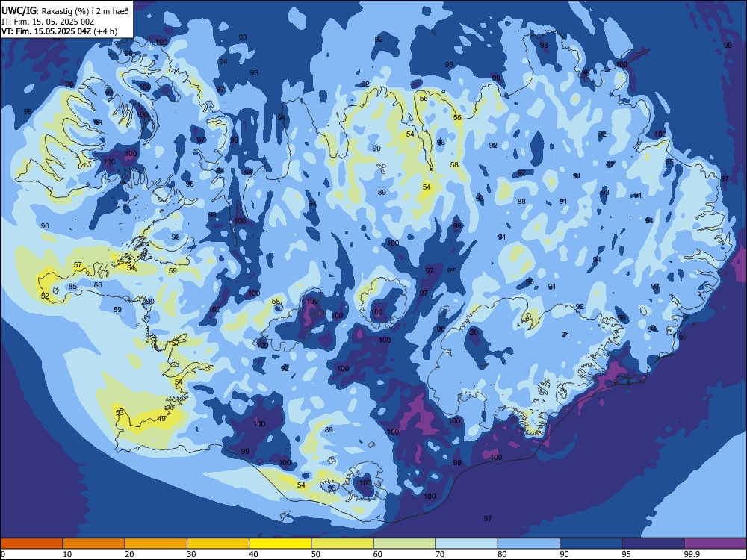Click the dark navy 95–99.9 legend swatch
The image size is (747, 560).
pyautogui.click(x=653, y=544)
